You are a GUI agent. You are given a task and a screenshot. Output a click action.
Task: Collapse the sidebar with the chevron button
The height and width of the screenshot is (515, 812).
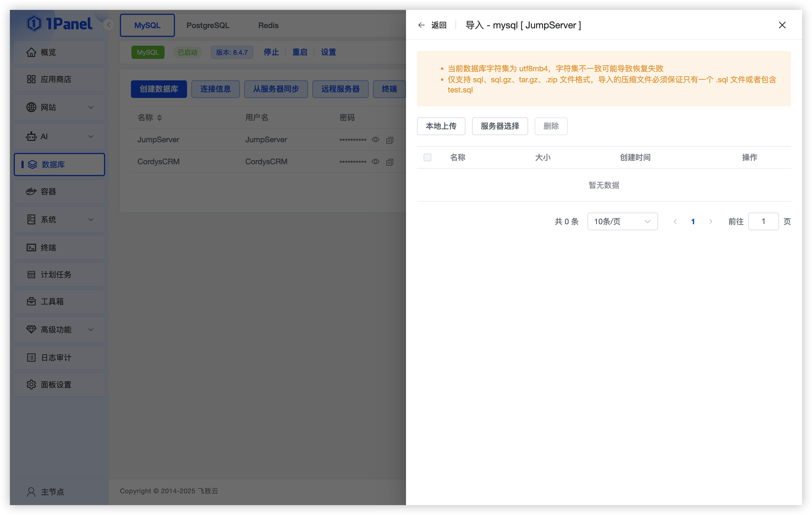click(109, 25)
